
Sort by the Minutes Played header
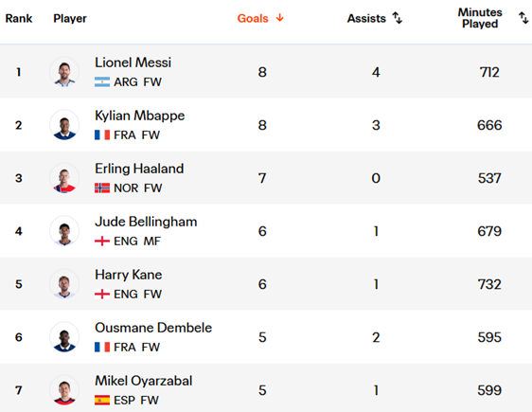pyautogui.click(x=480, y=18)
